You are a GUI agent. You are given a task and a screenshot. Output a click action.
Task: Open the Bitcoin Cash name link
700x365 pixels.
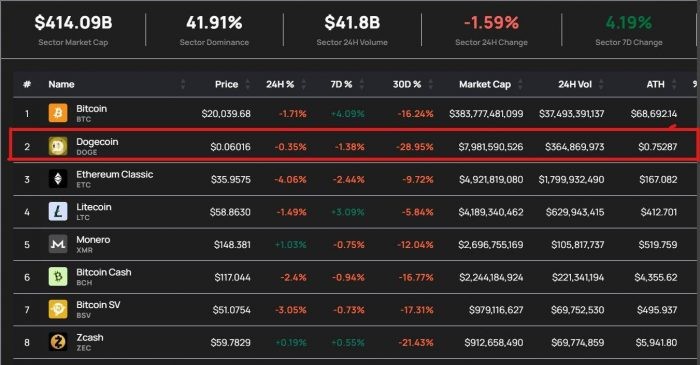click(104, 272)
